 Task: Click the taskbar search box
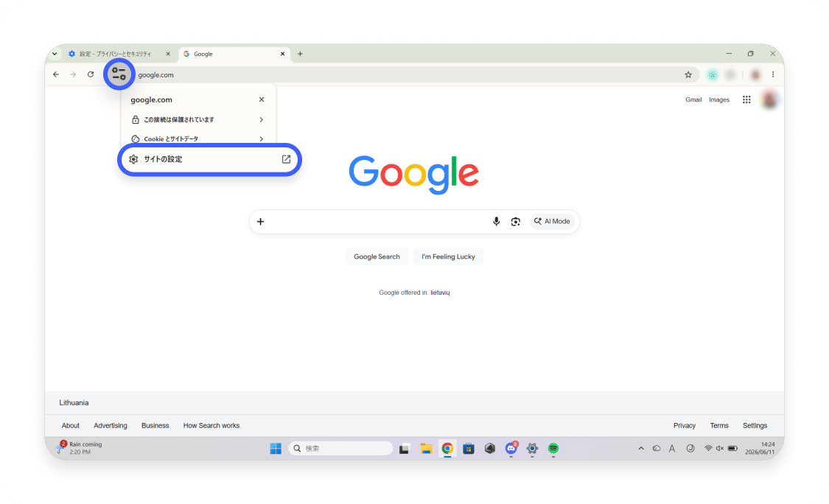[341, 449]
